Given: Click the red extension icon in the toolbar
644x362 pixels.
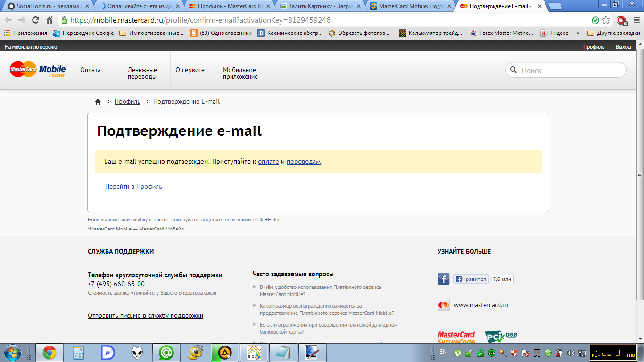Looking at the screenshot, I should coord(621,20).
